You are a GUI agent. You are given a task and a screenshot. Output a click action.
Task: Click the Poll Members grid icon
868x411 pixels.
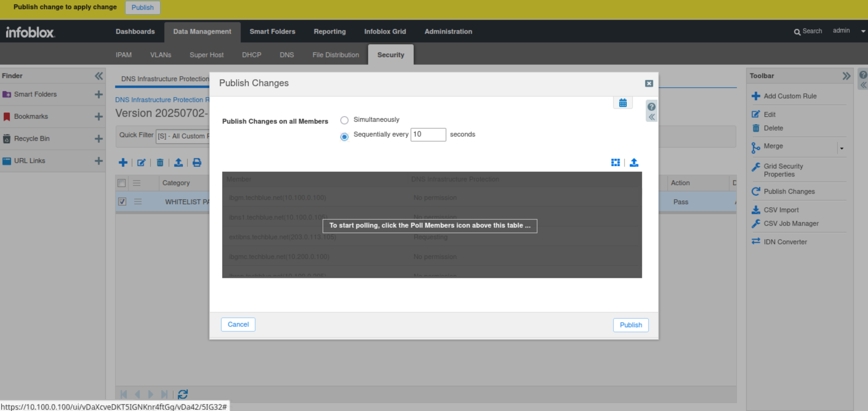pos(615,163)
